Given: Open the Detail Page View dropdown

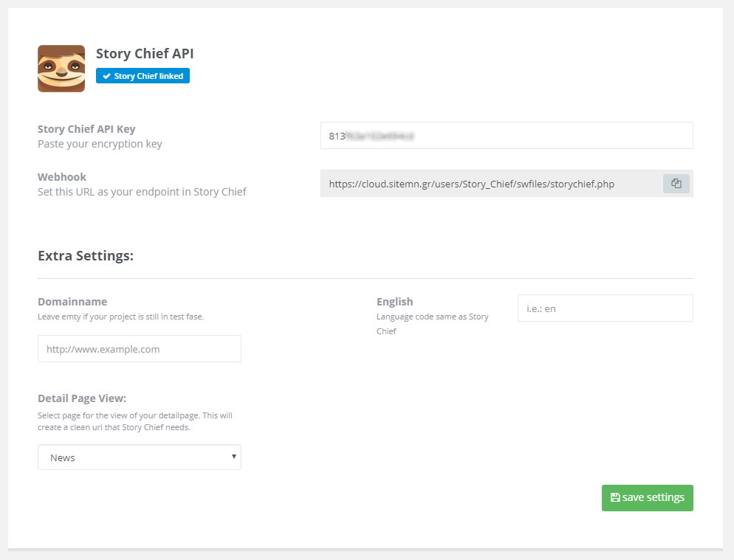Looking at the screenshot, I should tap(140, 457).
